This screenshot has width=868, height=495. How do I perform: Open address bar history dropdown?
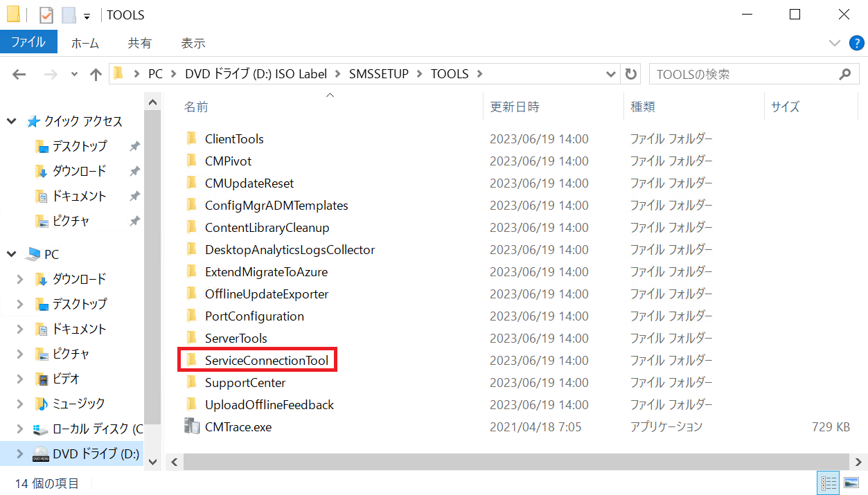610,74
